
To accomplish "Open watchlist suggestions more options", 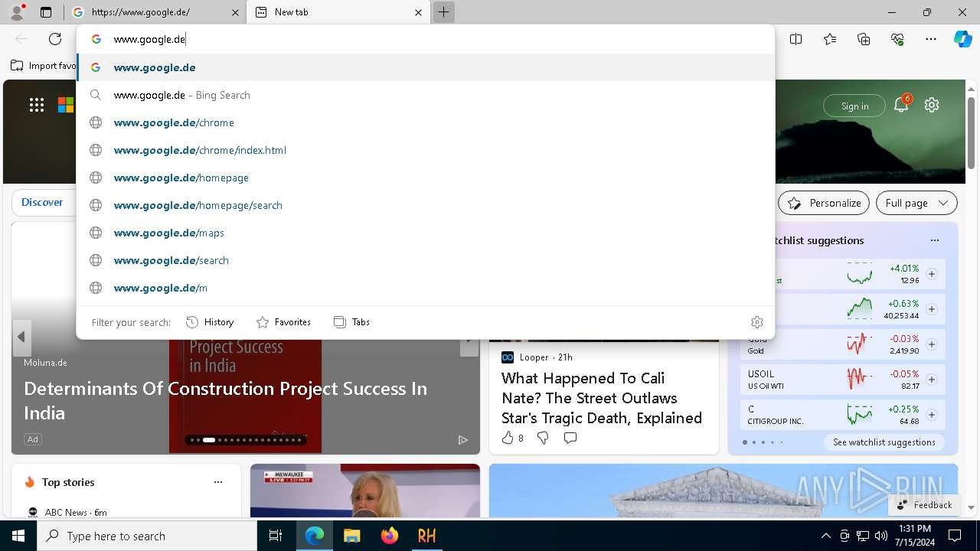I will coord(935,240).
